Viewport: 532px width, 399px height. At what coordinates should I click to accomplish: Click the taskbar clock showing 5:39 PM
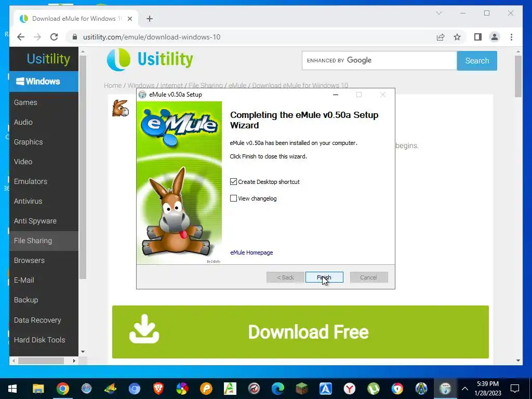point(487,389)
